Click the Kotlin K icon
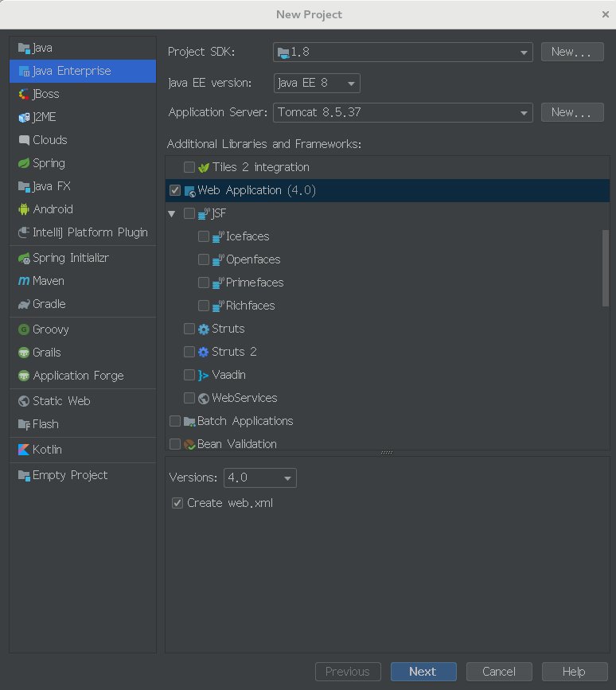The image size is (616, 690). tap(24, 450)
